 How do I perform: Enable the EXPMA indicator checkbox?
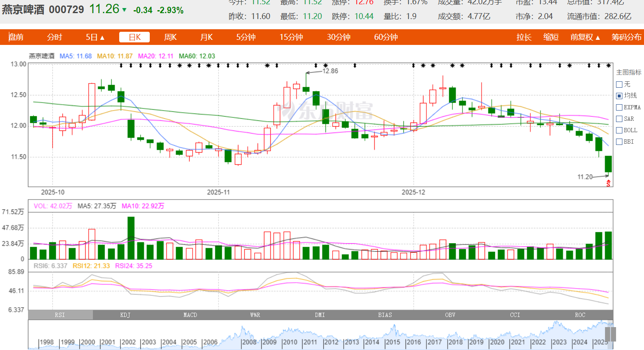(x=619, y=107)
